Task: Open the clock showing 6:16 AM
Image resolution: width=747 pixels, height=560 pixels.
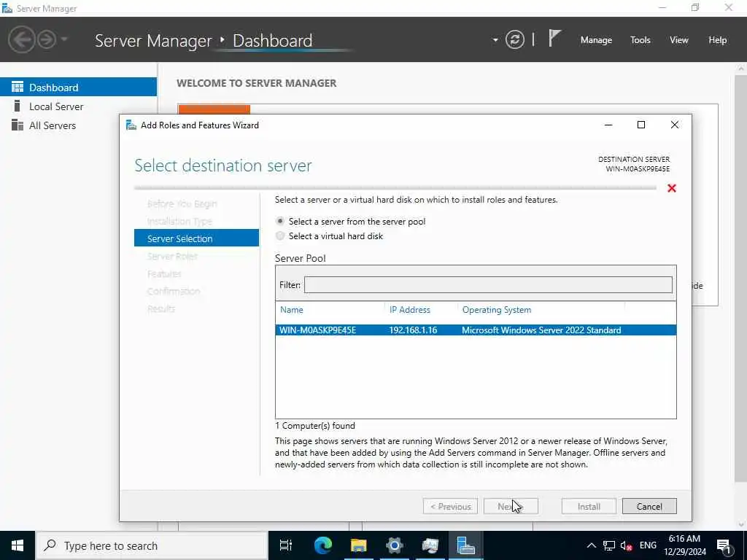Action: coord(684,545)
